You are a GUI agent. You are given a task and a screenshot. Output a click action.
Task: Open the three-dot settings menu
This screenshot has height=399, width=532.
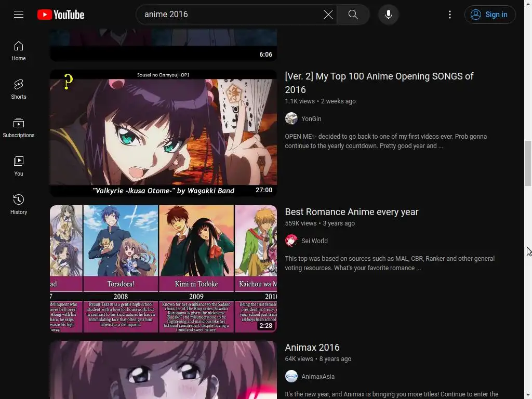pos(450,15)
